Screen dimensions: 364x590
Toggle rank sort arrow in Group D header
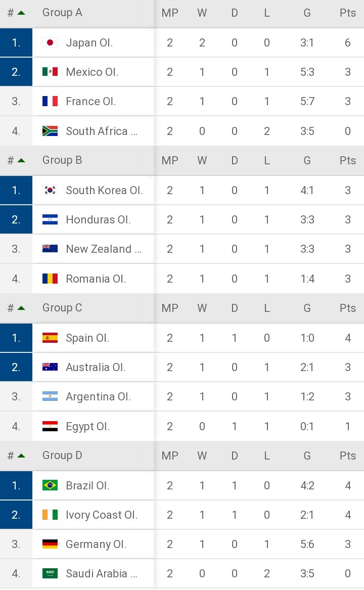click(x=21, y=456)
